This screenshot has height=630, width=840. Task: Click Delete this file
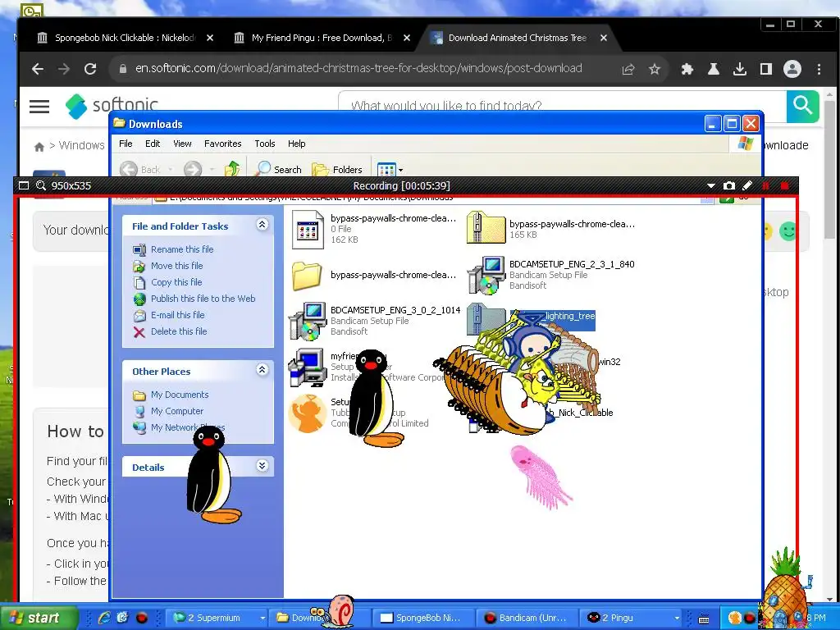click(x=178, y=331)
